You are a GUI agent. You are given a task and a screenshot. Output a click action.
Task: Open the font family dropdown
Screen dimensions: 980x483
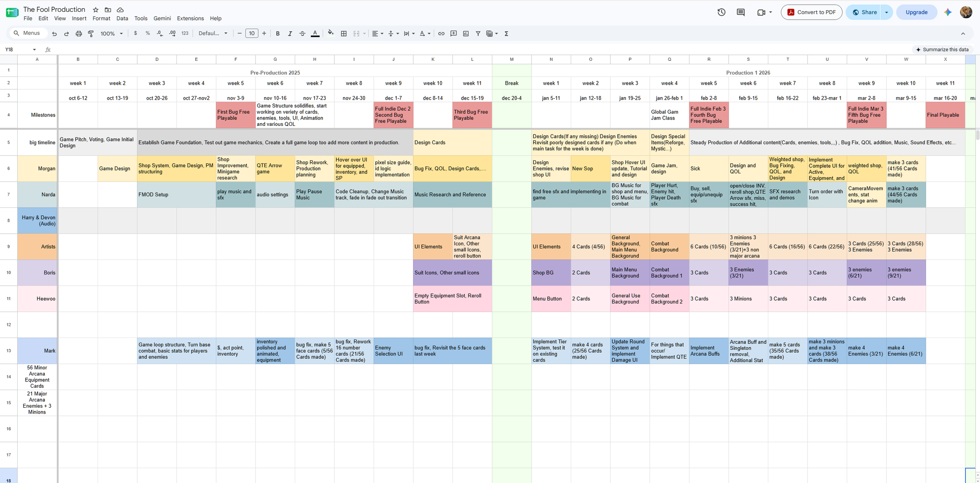click(213, 33)
